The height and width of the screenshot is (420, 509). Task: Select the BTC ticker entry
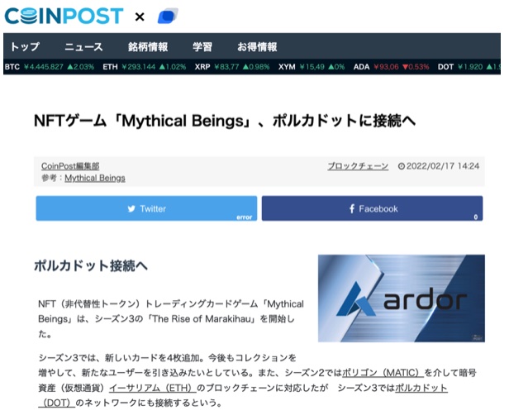pos(50,67)
